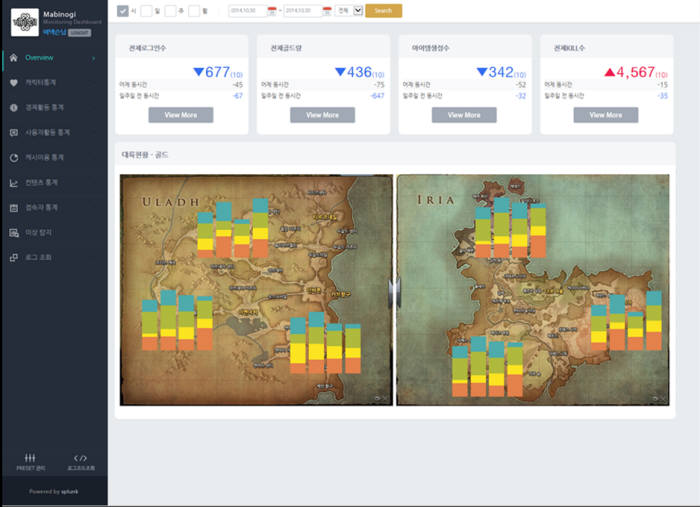
Task: Click the red 4,567 value
Action: pyautogui.click(x=636, y=72)
